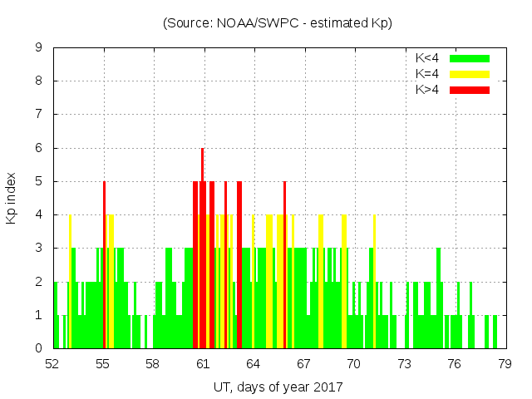Click the y-axis tick label 6
The width and height of the screenshot is (532, 399).
click(39, 148)
